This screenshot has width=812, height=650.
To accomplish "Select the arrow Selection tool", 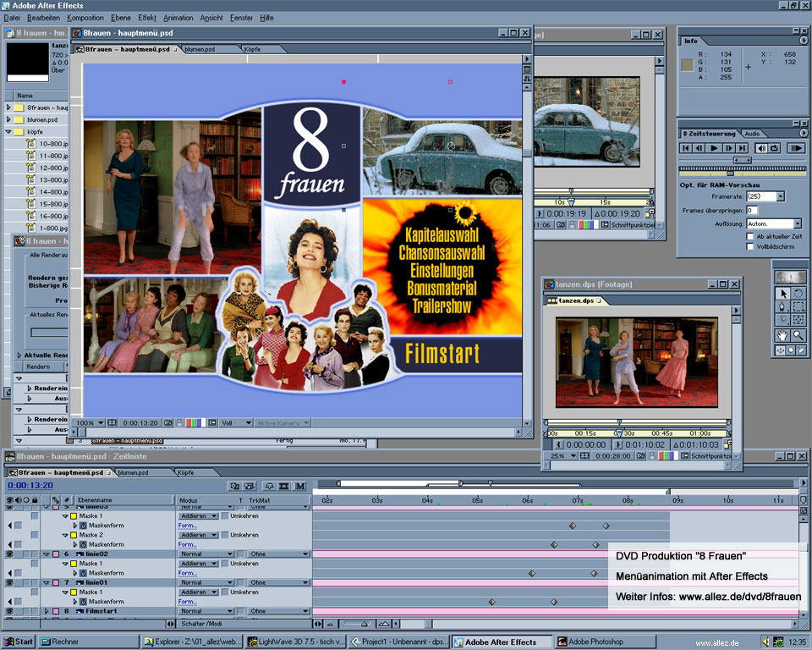I will (x=783, y=294).
